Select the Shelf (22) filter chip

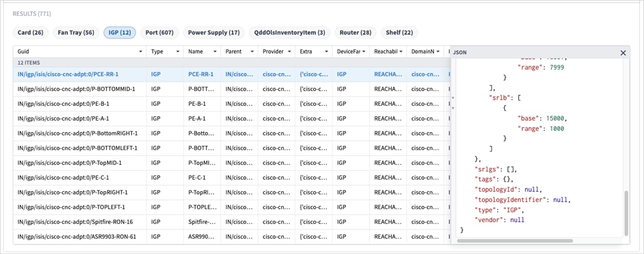click(x=399, y=33)
